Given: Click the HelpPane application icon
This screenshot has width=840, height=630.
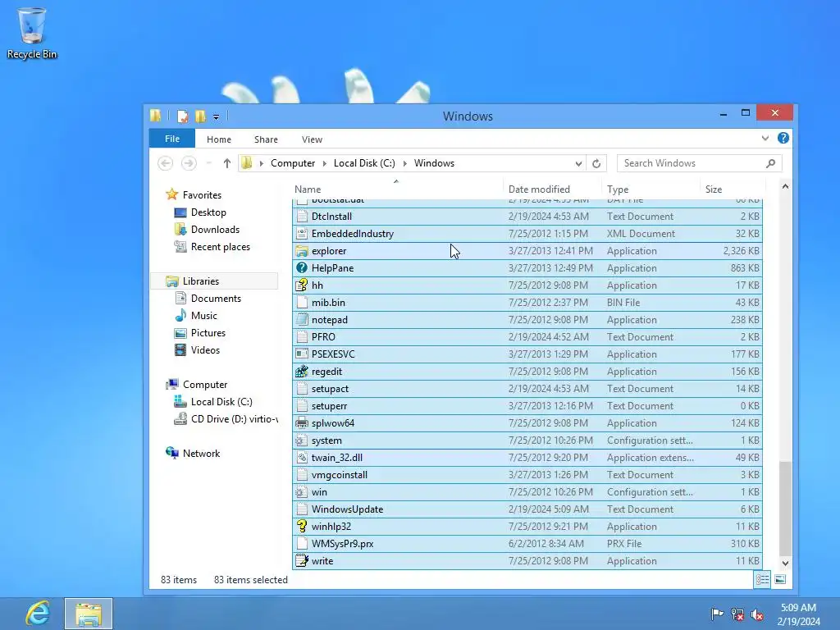Looking at the screenshot, I should click(302, 268).
